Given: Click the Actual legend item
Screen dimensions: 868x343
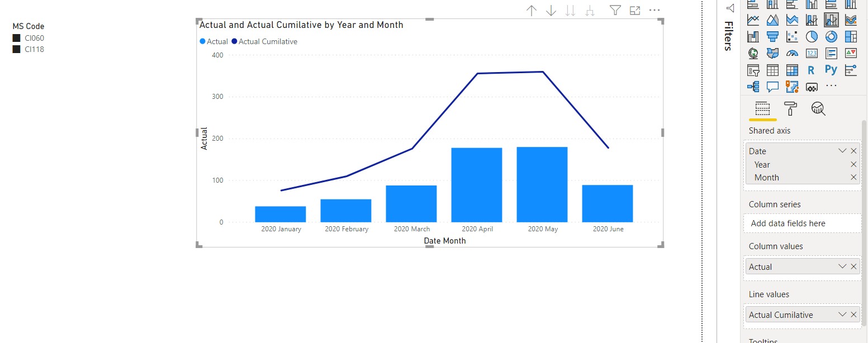Looking at the screenshot, I should [x=214, y=41].
